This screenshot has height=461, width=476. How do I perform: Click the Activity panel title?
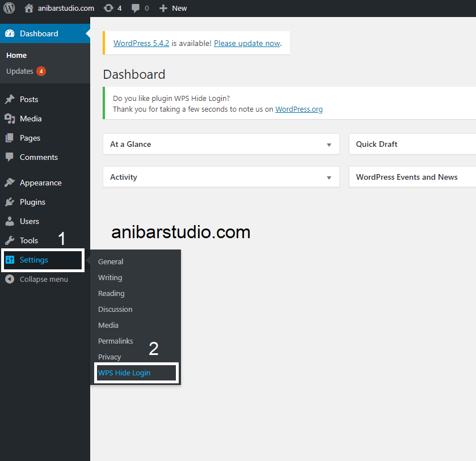point(124,177)
